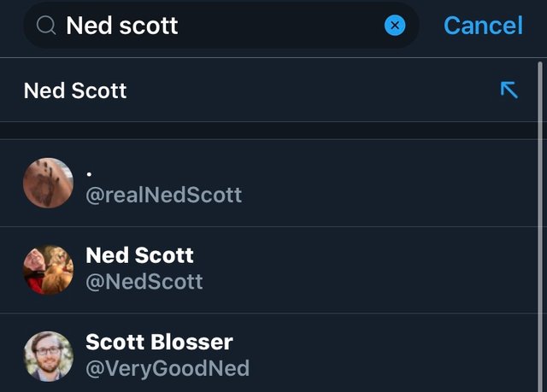Viewport: 547px width, 392px height.
Task: Click the @realNedScott handle
Action: pyautogui.click(x=163, y=195)
